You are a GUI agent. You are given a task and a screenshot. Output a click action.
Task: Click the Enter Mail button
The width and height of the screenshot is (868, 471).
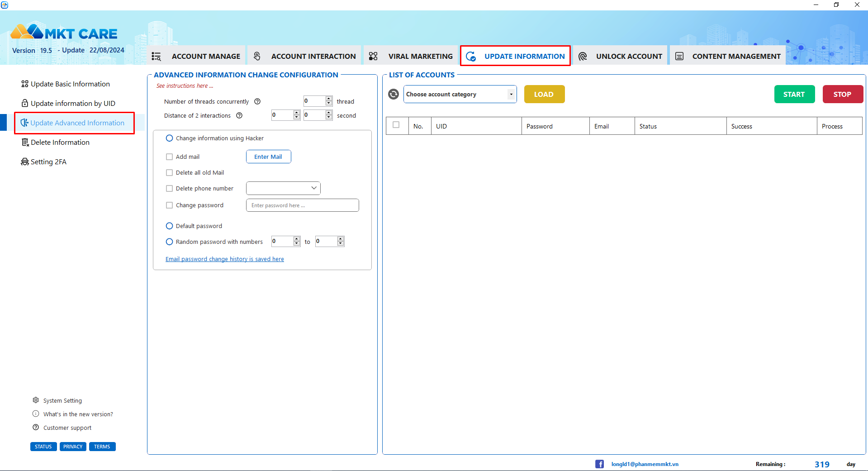point(268,157)
